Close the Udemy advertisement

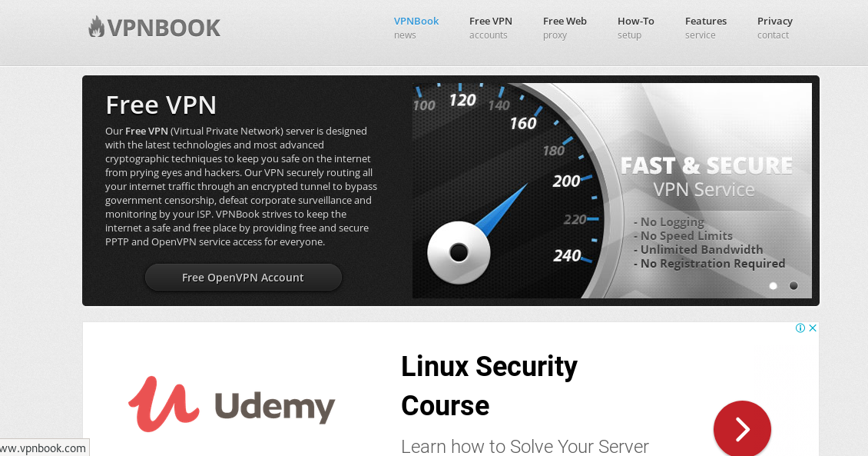(813, 328)
